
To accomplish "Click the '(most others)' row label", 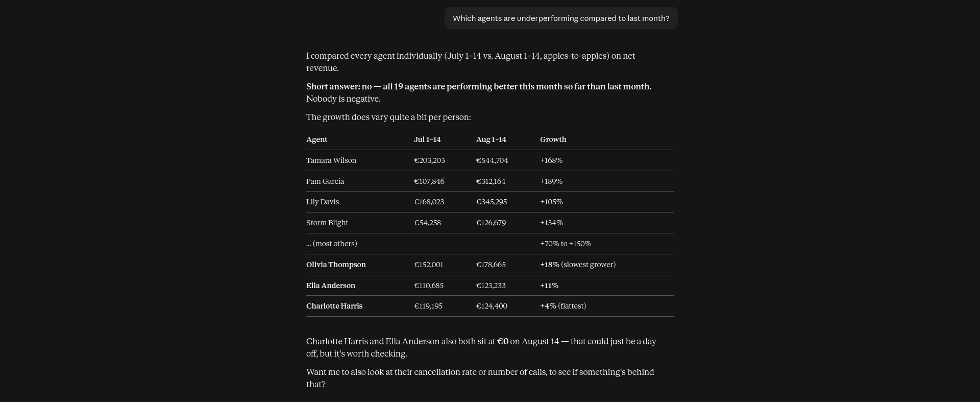I will (332, 244).
